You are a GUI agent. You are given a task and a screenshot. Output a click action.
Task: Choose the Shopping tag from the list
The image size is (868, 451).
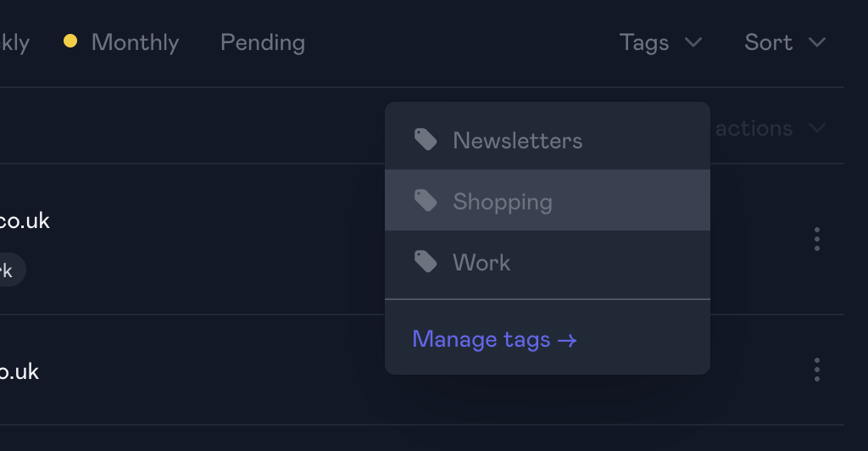(503, 201)
